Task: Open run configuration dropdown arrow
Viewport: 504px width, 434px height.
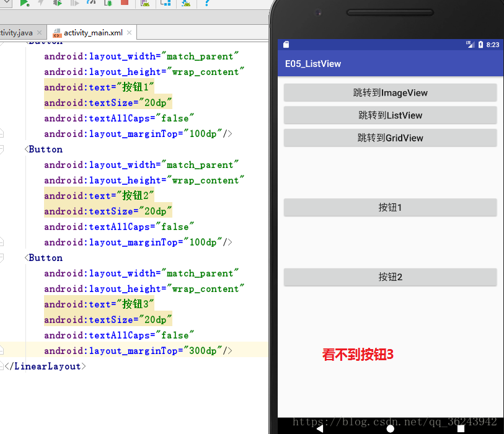Action: pos(7,2)
